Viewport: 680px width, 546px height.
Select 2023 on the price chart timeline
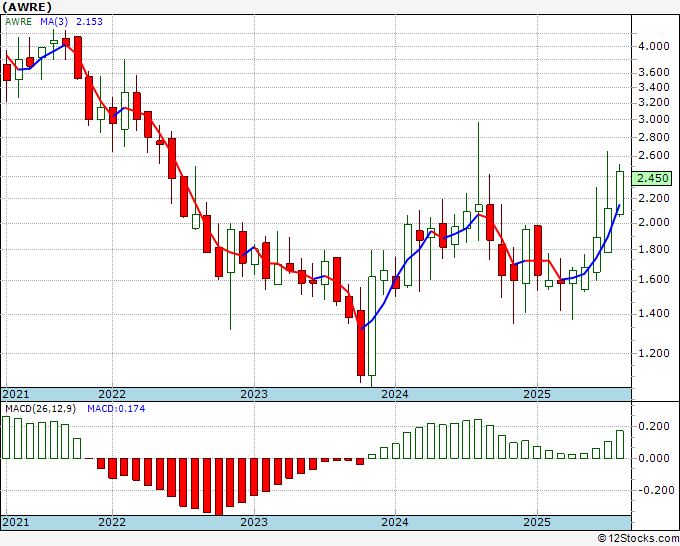point(254,394)
